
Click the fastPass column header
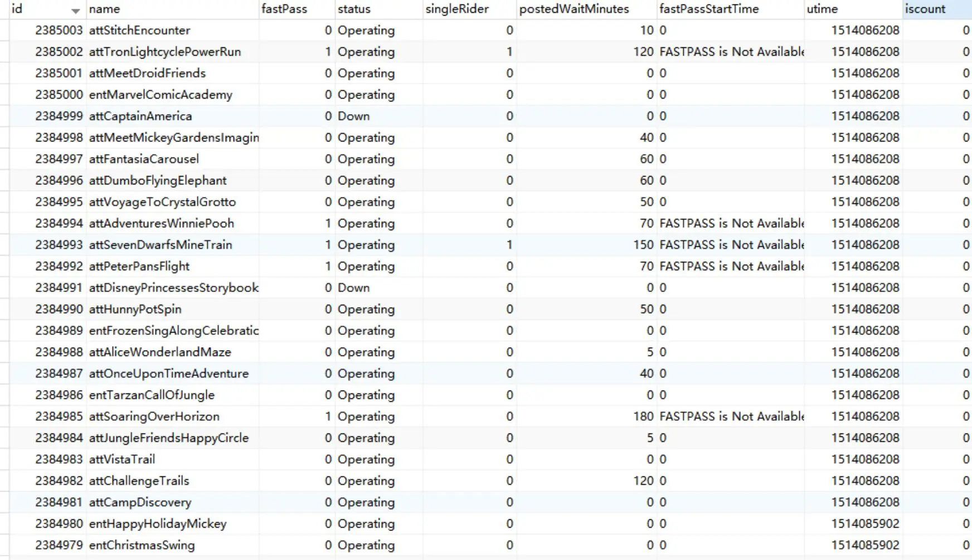(297, 9)
